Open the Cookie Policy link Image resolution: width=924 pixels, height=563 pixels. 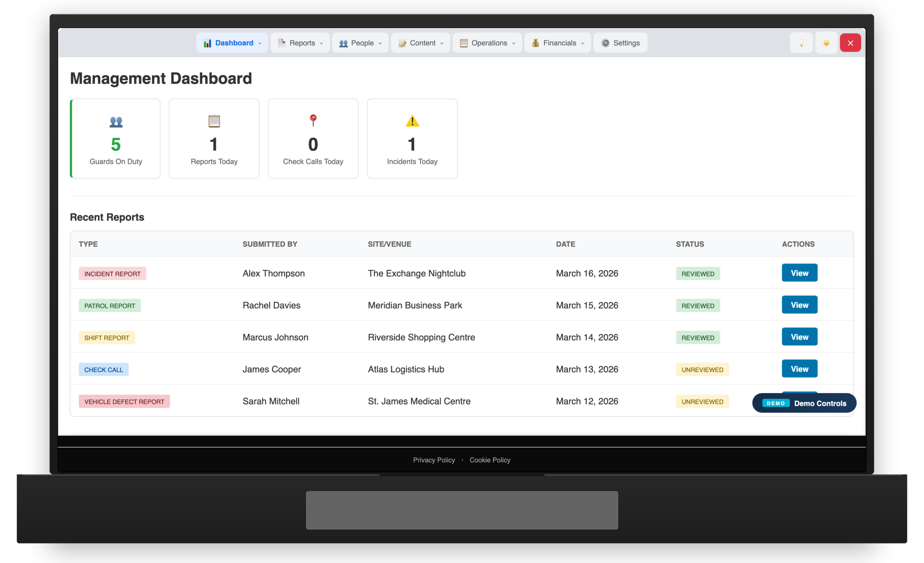pos(490,460)
